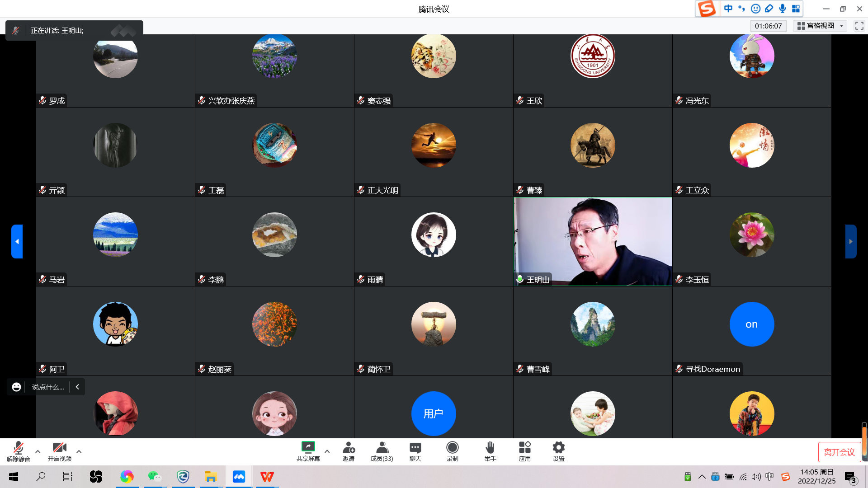This screenshot has width=868, height=488.
Task: Open meeting 设置 settings
Action: pyautogui.click(x=559, y=451)
